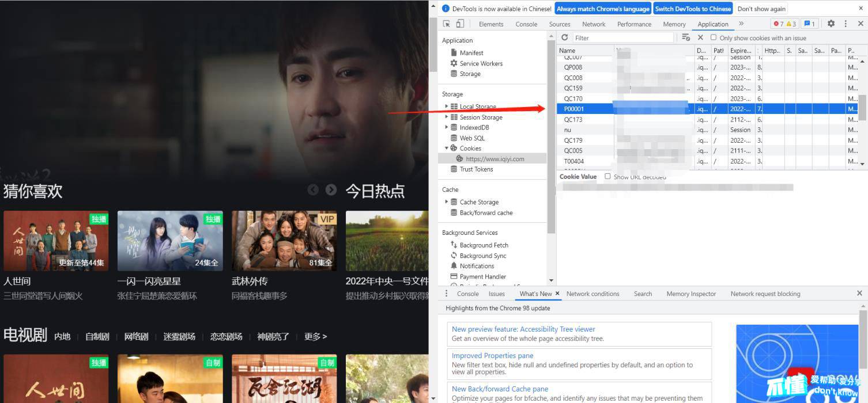Delete the selected cookie with X icon
Viewport: 868px width, 403px height.
(700, 37)
